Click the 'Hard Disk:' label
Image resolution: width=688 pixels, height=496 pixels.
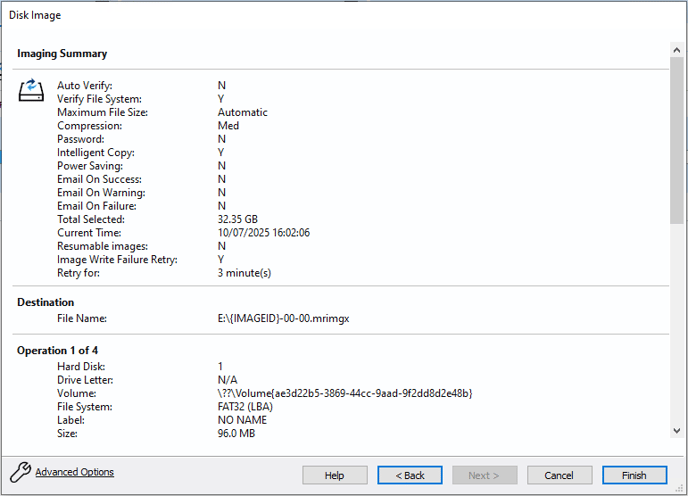81,367
